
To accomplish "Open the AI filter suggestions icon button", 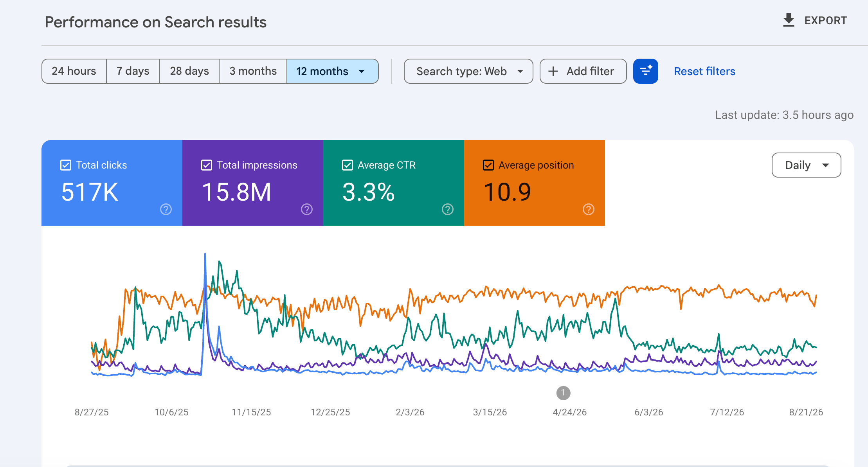I will (x=646, y=71).
